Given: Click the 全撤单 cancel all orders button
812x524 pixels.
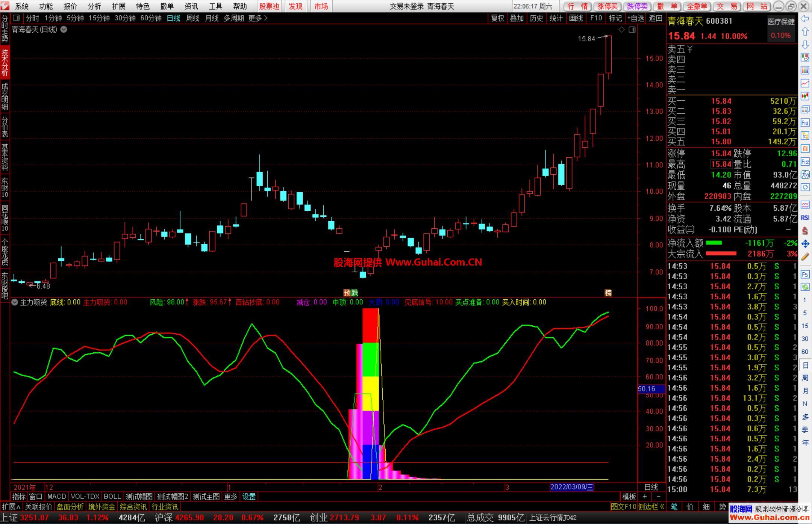Looking at the screenshot, I should (697, 6).
